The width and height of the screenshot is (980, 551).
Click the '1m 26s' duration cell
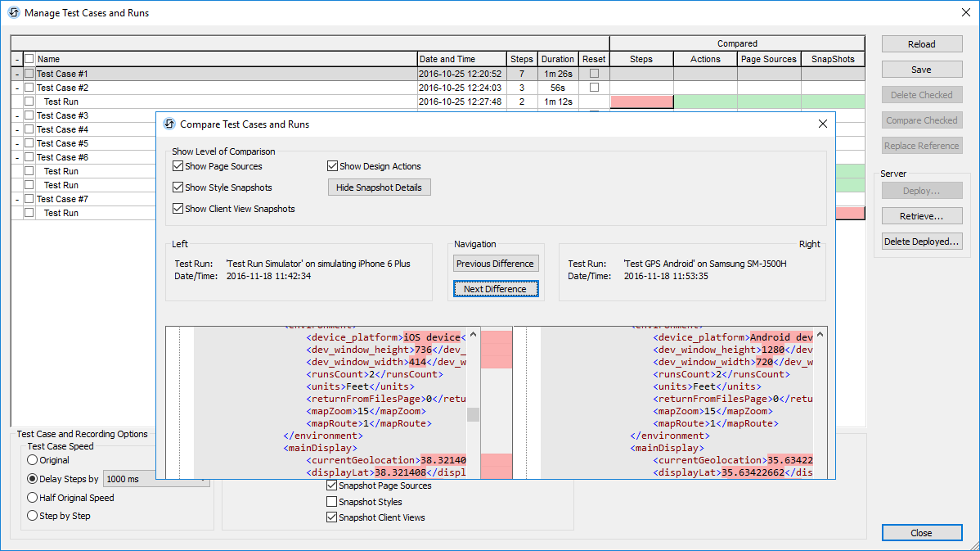point(558,74)
